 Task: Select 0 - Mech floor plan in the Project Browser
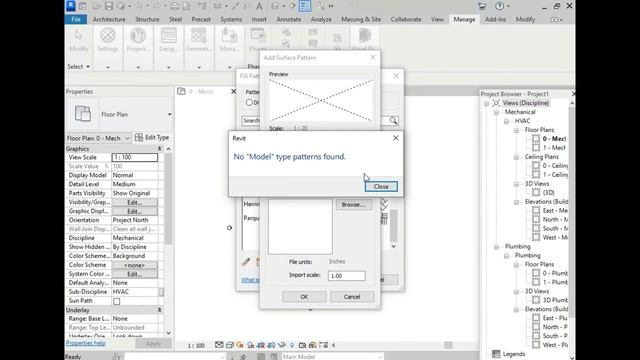[553, 139]
